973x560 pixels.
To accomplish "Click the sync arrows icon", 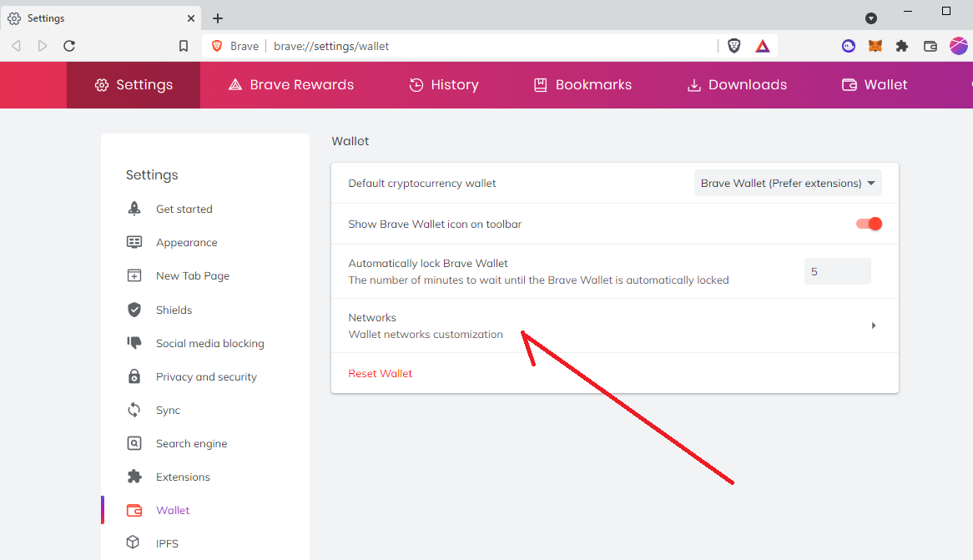I will coord(134,410).
